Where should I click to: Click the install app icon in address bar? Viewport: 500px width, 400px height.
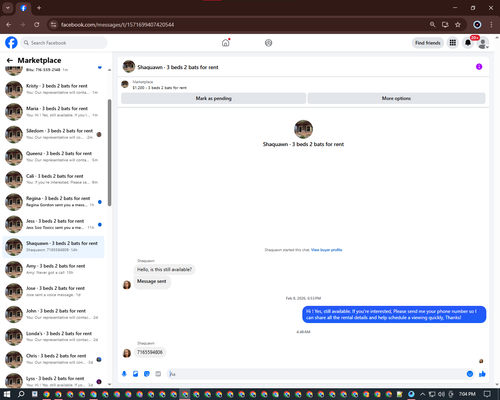tap(445, 25)
